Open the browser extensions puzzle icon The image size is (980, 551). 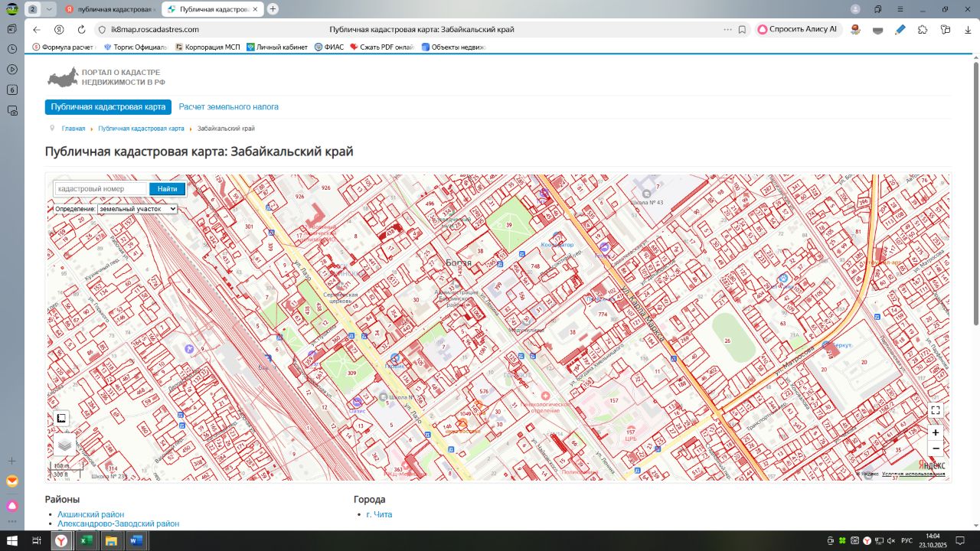(923, 30)
